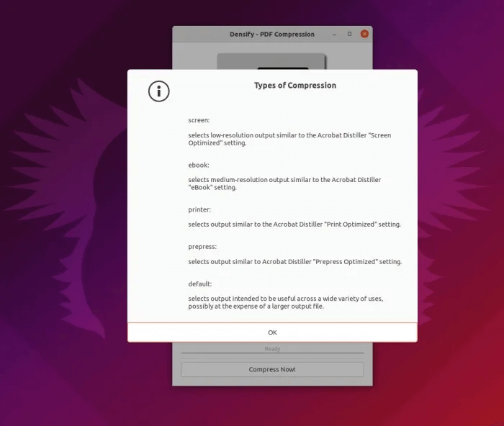Click the Print Optimized description text

click(x=294, y=225)
